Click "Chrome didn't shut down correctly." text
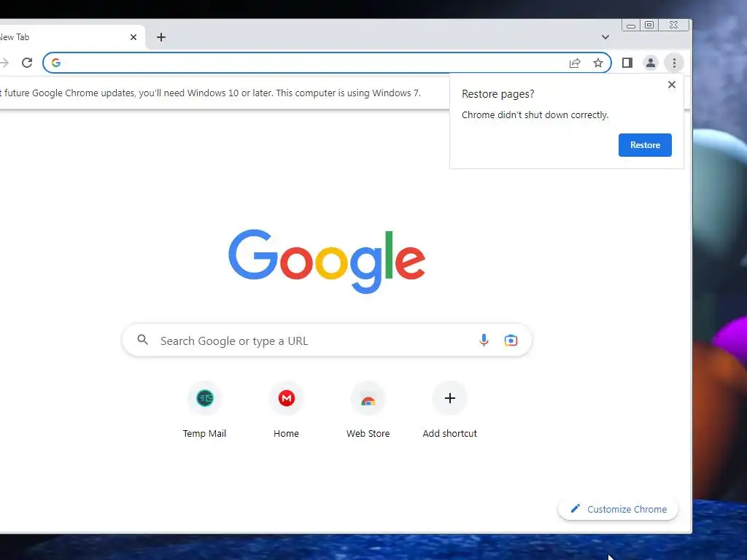The height and width of the screenshot is (560, 747). coord(535,114)
